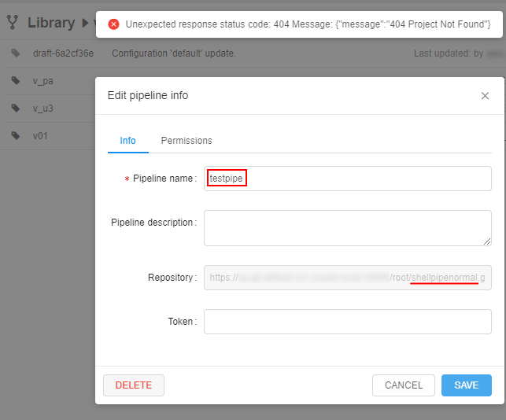Click the tag icon next to v01
Image resolution: width=506 pixels, height=420 pixels.
click(16, 135)
